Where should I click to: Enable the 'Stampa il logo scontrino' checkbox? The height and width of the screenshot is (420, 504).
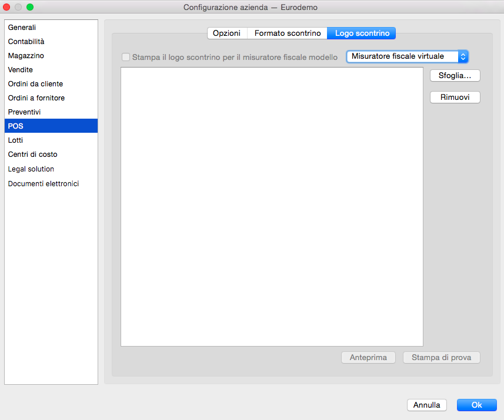(x=125, y=58)
